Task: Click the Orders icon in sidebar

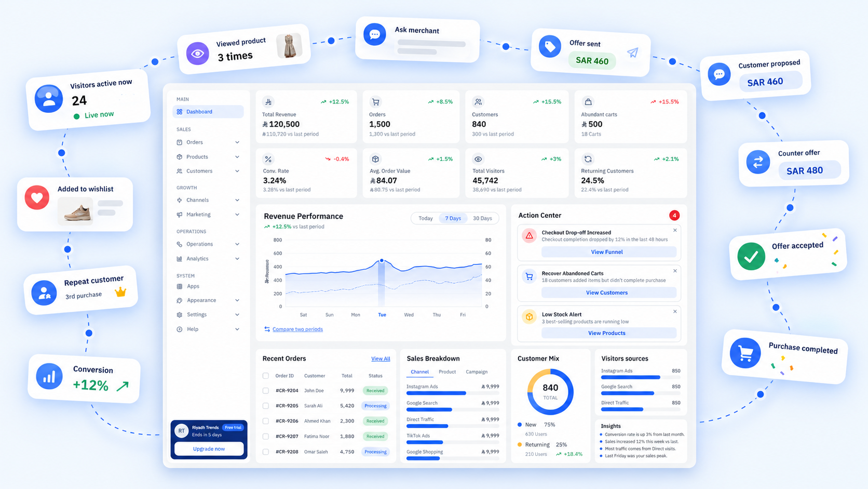Action: [180, 142]
